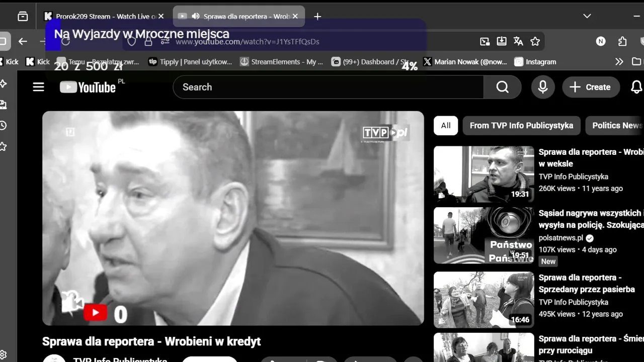Screen dimensions: 644x362
Task: Open thumbnail of Wrobieni w weksle video
Action: click(484, 174)
